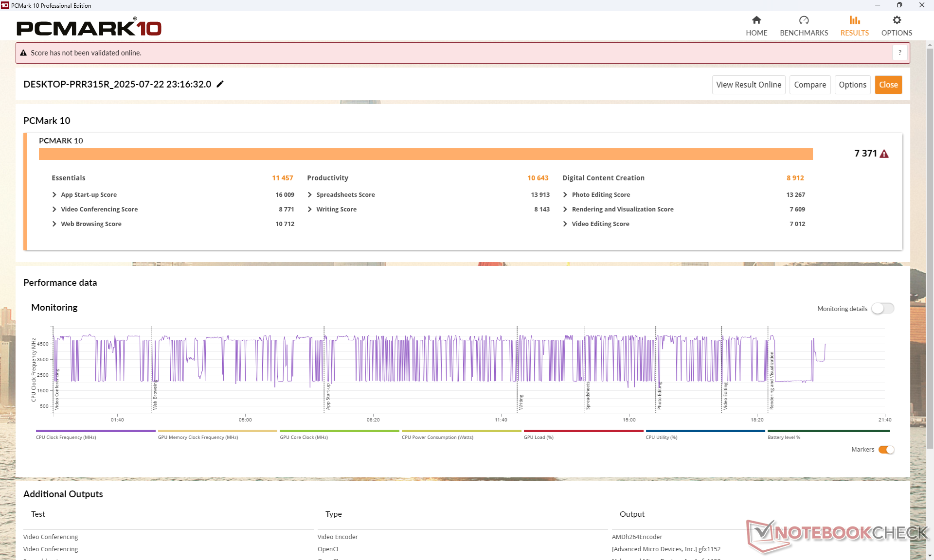This screenshot has height=560, width=934.
Task: Open the Options gear icon
Action: (x=897, y=20)
